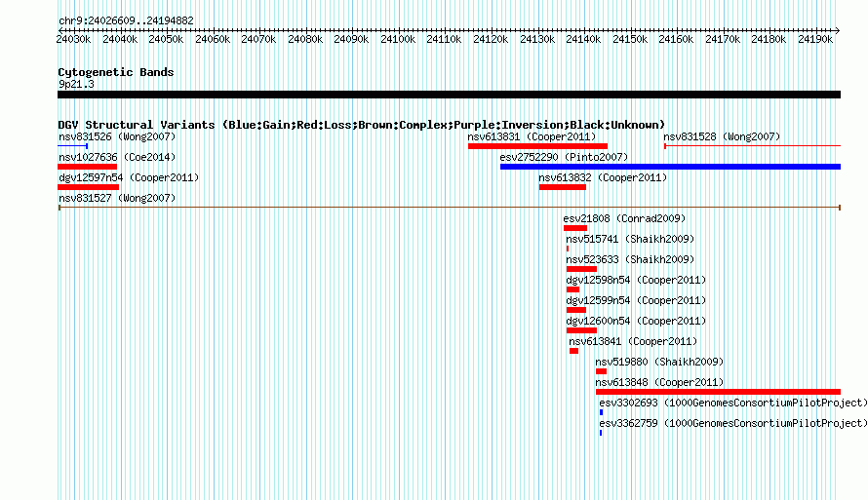Click the nsv831527 (Wong2007) label
Screen dimensions: 868x500
click(117, 198)
